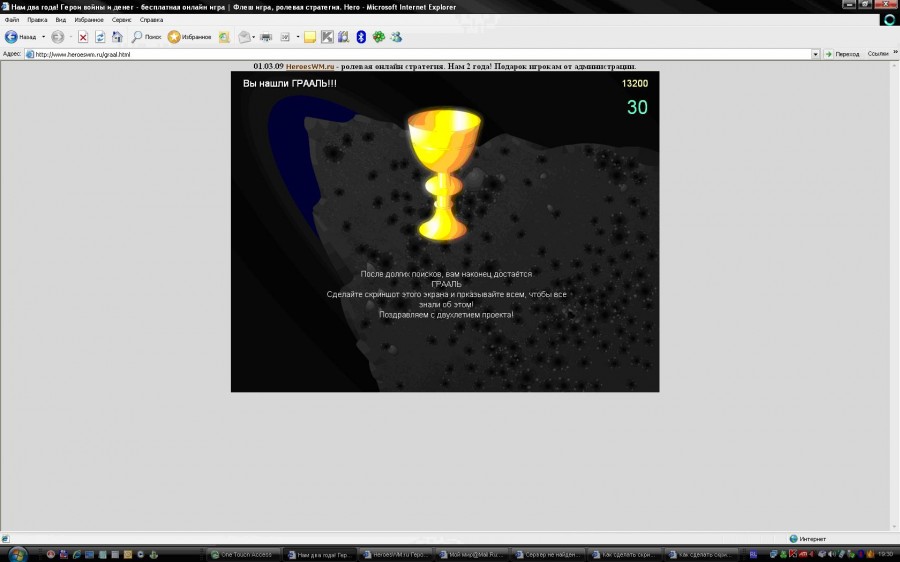Click the Research books toolbar icon
900x562 pixels.
(343, 37)
